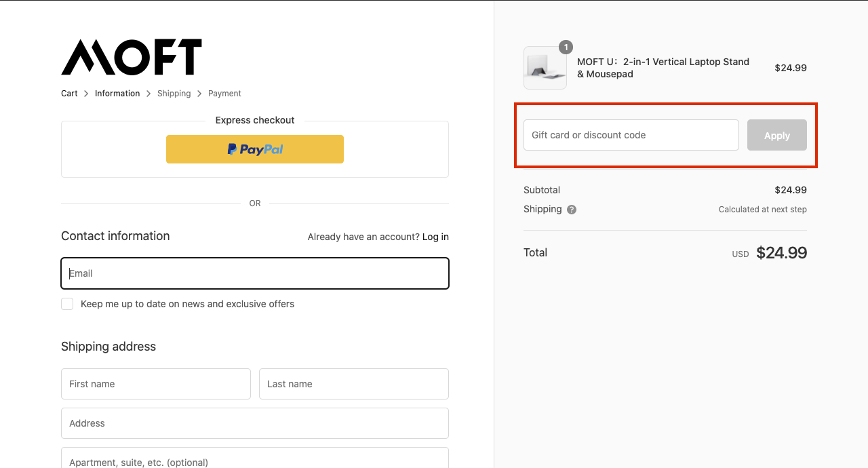The image size is (868, 468).
Task: Pay with the PayPal express button
Action: pos(255,149)
